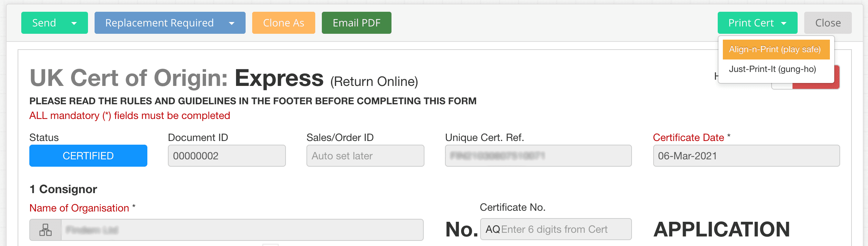
Task: Click the organisation chart icon beside Name of Organisation
Action: [45, 230]
